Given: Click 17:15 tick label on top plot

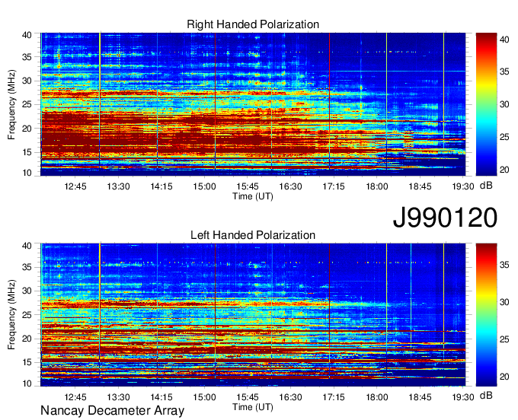Looking at the screenshot, I should [x=334, y=186].
